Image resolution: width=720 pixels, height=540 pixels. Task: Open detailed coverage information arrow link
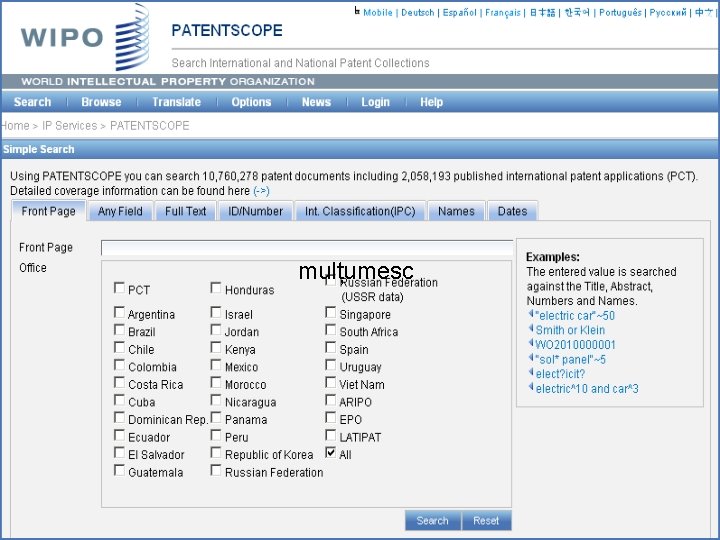pos(261,191)
